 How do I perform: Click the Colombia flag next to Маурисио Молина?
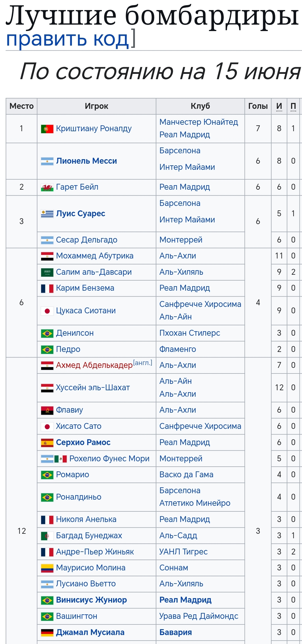tap(47, 568)
